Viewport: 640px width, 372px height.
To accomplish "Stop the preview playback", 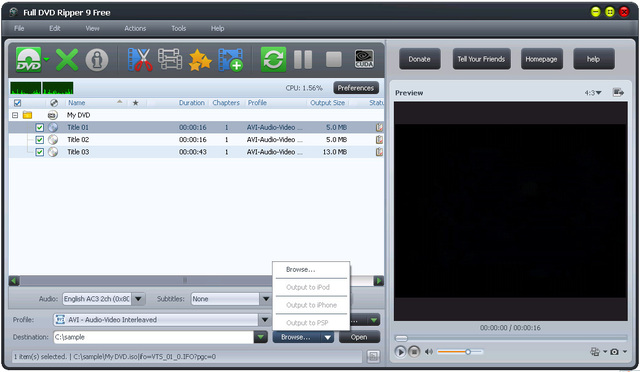I will click(414, 352).
